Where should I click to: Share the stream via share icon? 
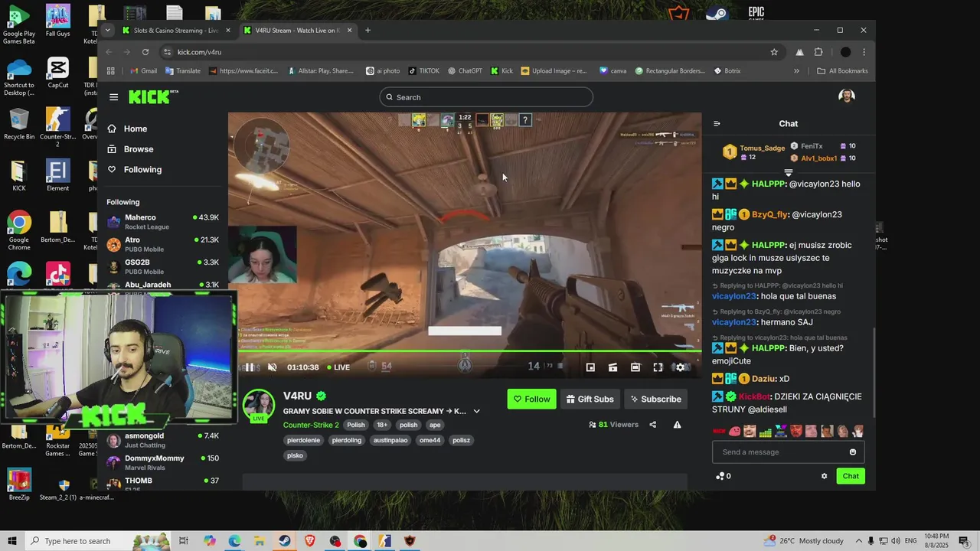coord(652,425)
